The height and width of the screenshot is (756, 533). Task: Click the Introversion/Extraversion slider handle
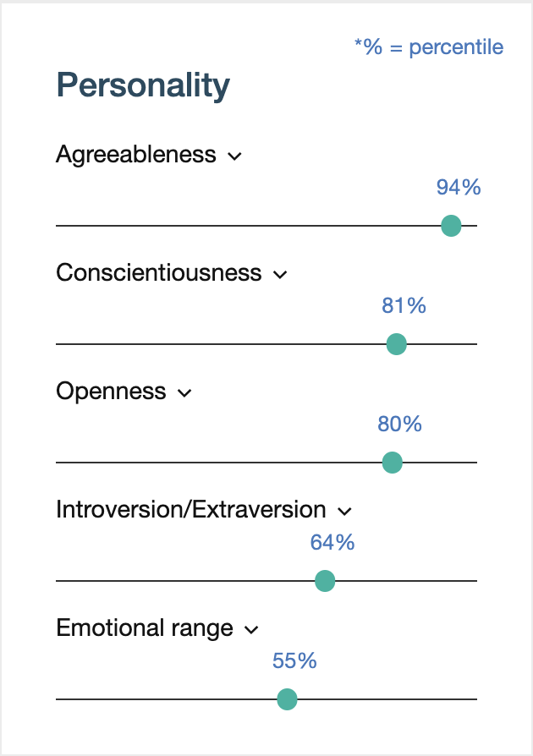pyautogui.click(x=325, y=581)
